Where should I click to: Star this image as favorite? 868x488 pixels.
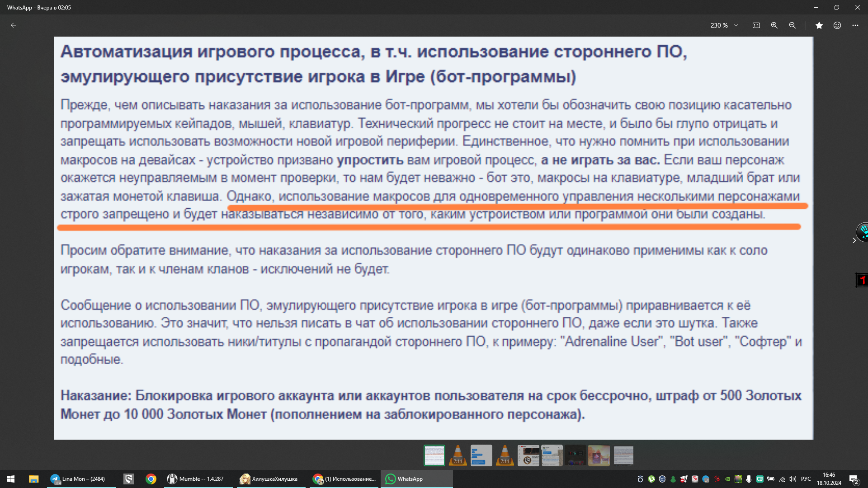tap(819, 25)
